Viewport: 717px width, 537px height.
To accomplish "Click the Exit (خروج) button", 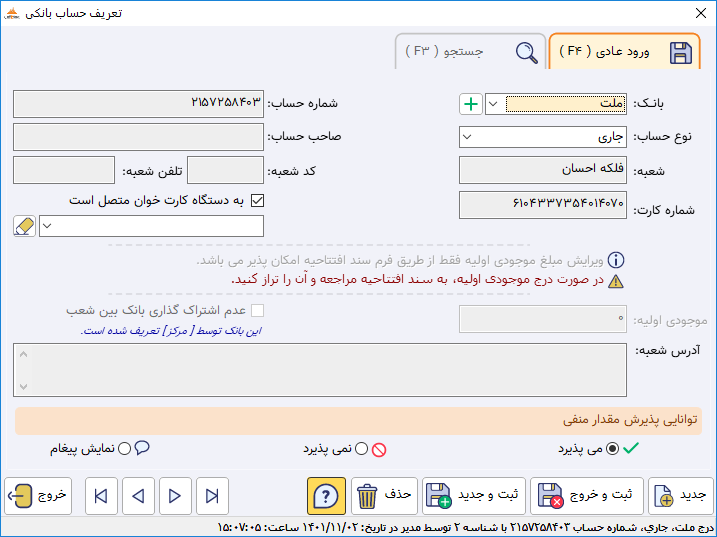I will pyautogui.click(x=38, y=496).
